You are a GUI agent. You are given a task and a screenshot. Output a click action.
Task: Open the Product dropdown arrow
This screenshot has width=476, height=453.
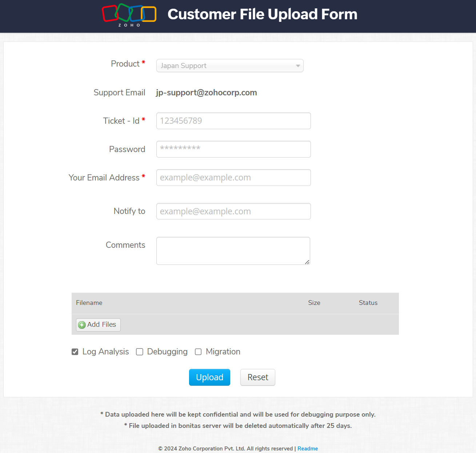pyautogui.click(x=298, y=66)
